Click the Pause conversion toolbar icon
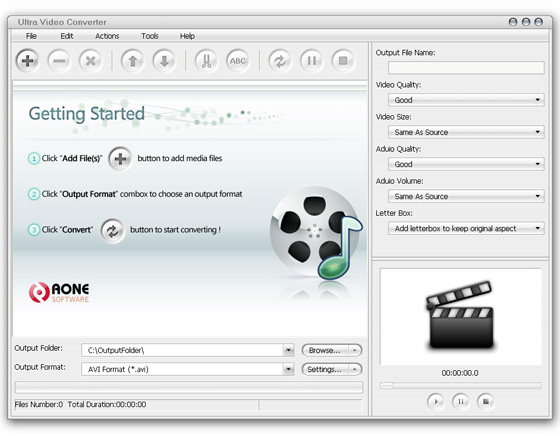Viewport: 560px width, 435px height. coord(311,61)
